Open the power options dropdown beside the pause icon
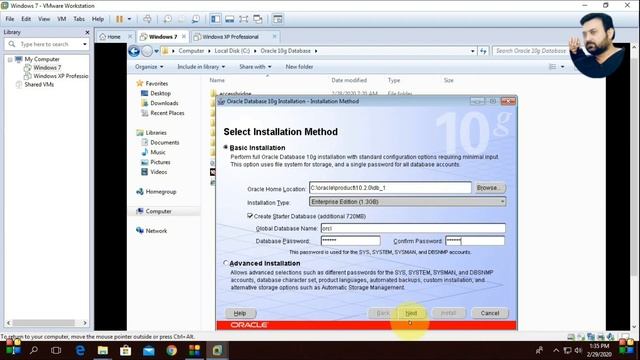Screen dimensions: 640x360 coord(129,19)
